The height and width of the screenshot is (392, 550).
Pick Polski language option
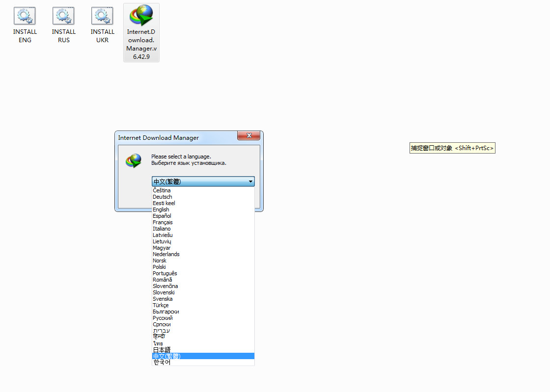click(203, 267)
